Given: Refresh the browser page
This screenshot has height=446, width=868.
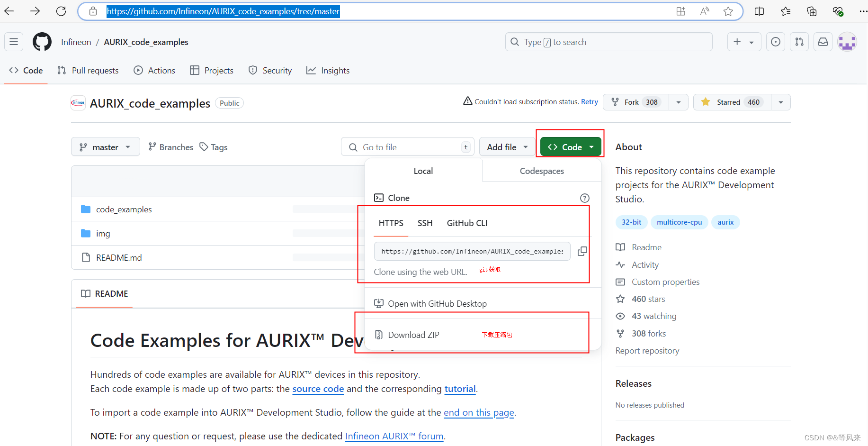Looking at the screenshot, I should click(x=61, y=11).
